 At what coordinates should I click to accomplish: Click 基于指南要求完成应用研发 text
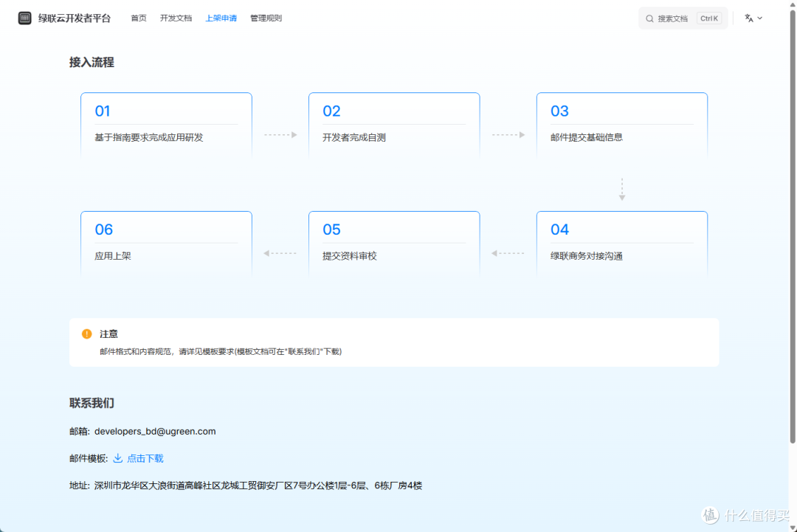(x=149, y=138)
